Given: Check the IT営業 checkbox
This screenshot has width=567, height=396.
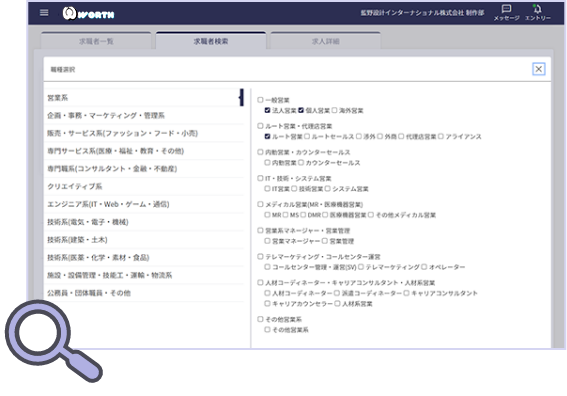Looking at the screenshot, I should (x=267, y=188).
